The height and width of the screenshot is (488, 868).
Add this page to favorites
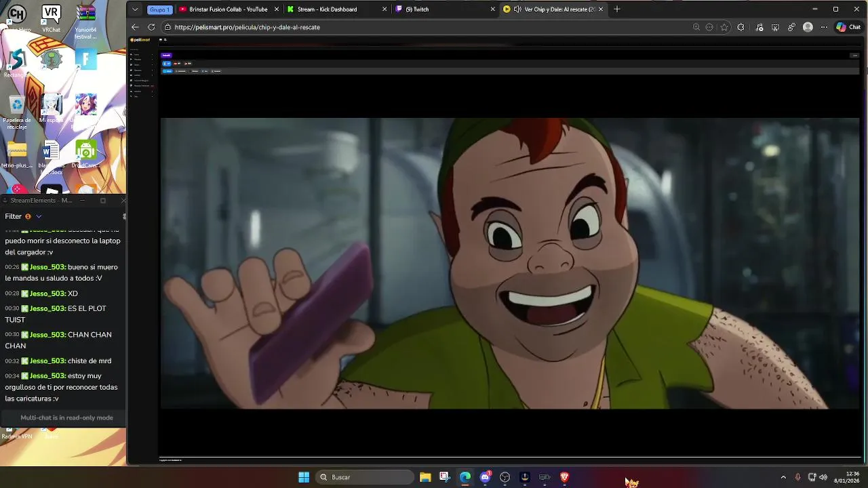pyautogui.click(x=724, y=27)
